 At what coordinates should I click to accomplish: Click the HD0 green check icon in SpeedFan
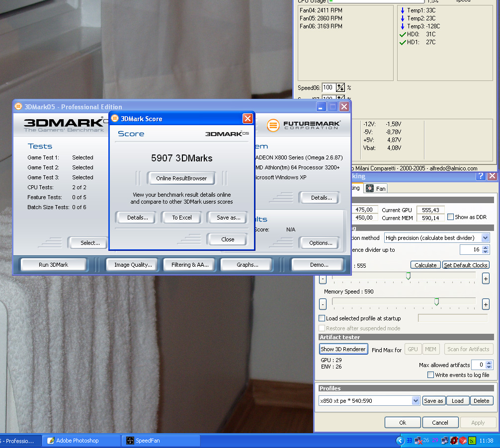click(x=403, y=34)
